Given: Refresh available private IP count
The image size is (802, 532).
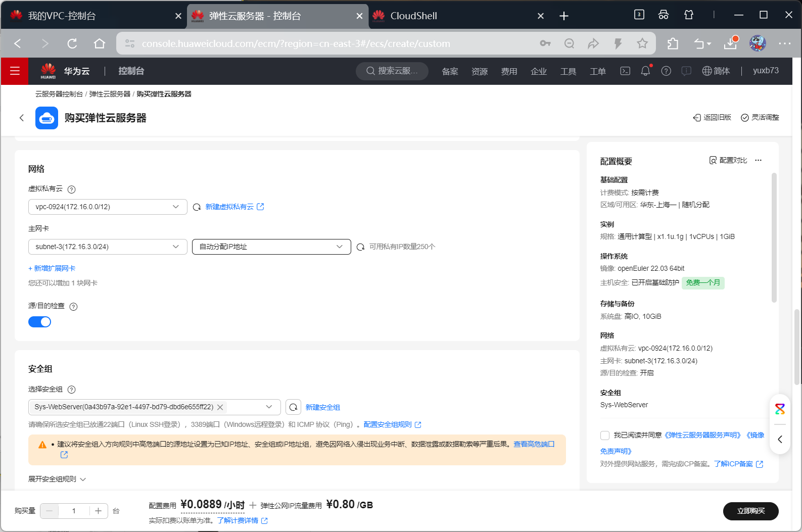Looking at the screenshot, I should 361,247.
